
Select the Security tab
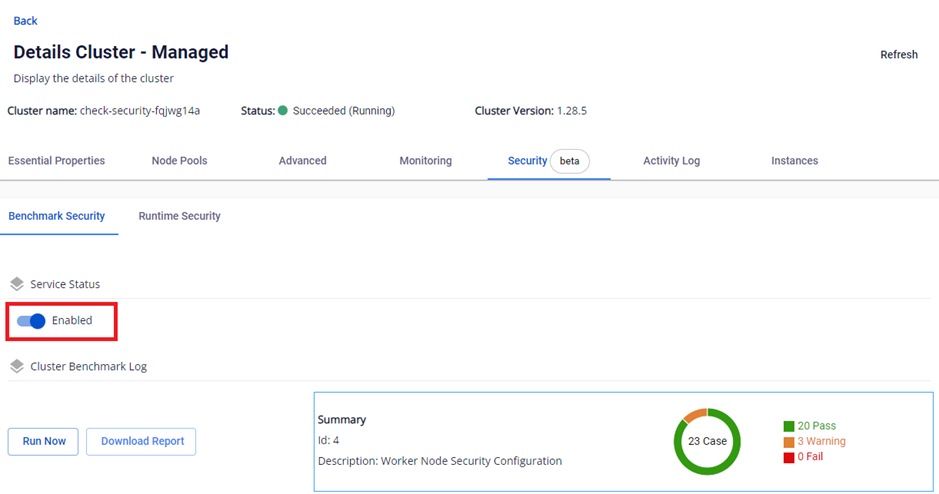tap(527, 161)
